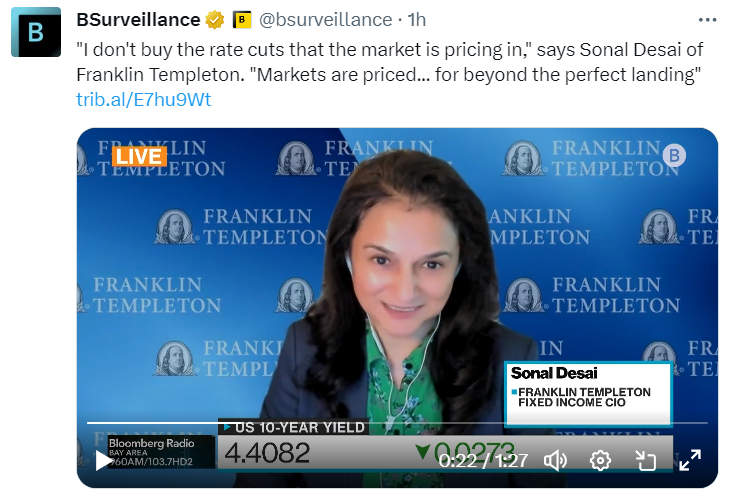Click the BSurveillance display name
The image size is (733, 494).
(139, 20)
